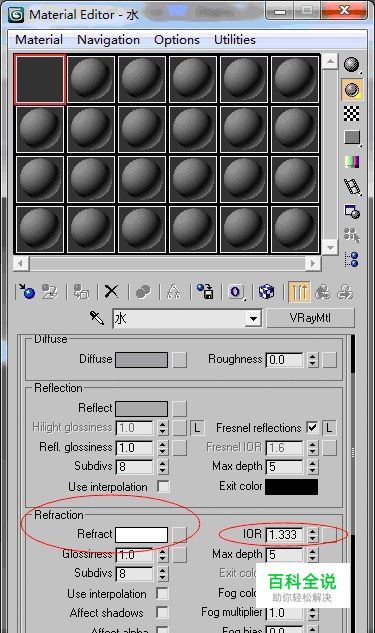This screenshot has height=633, width=375.
Task: Enable Use interpolation under Refraction
Action: (x=162, y=593)
